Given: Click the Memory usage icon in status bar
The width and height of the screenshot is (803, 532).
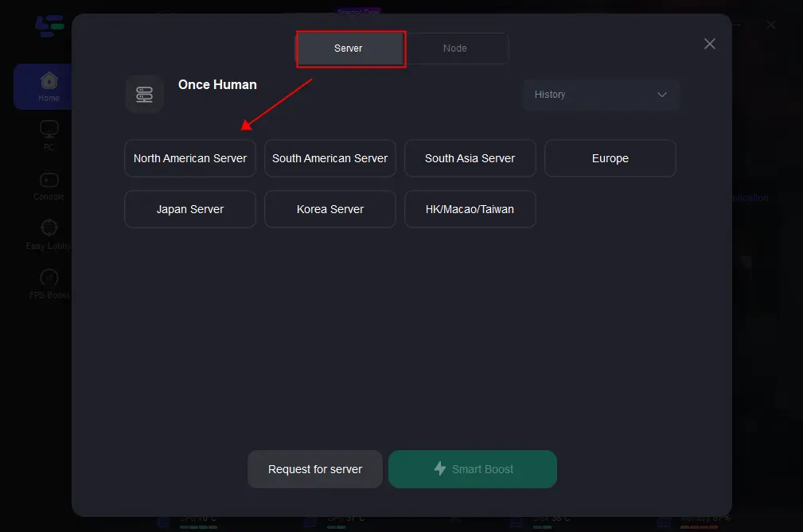Looking at the screenshot, I should click(663, 521).
